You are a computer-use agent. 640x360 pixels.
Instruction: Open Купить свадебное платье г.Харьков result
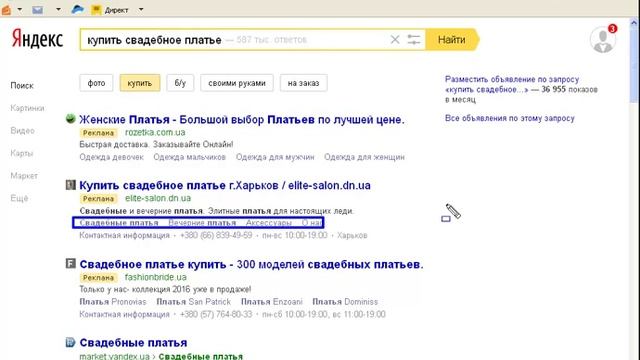pyautogui.click(x=225, y=185)
